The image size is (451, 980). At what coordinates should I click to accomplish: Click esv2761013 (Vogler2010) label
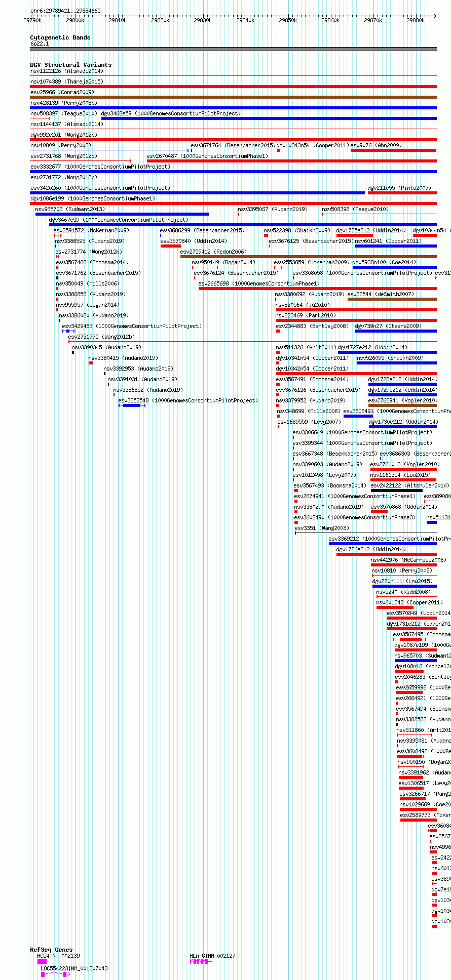[405, 464]
